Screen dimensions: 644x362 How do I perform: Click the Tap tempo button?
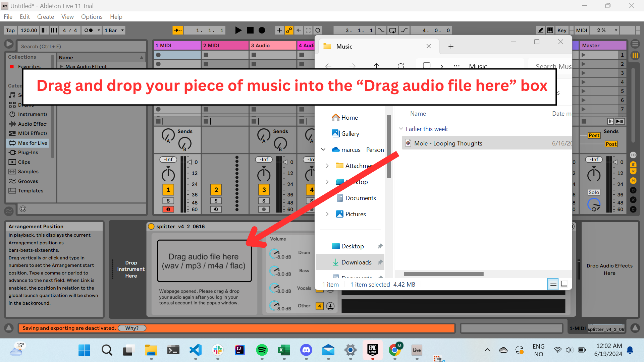point(10,31)
